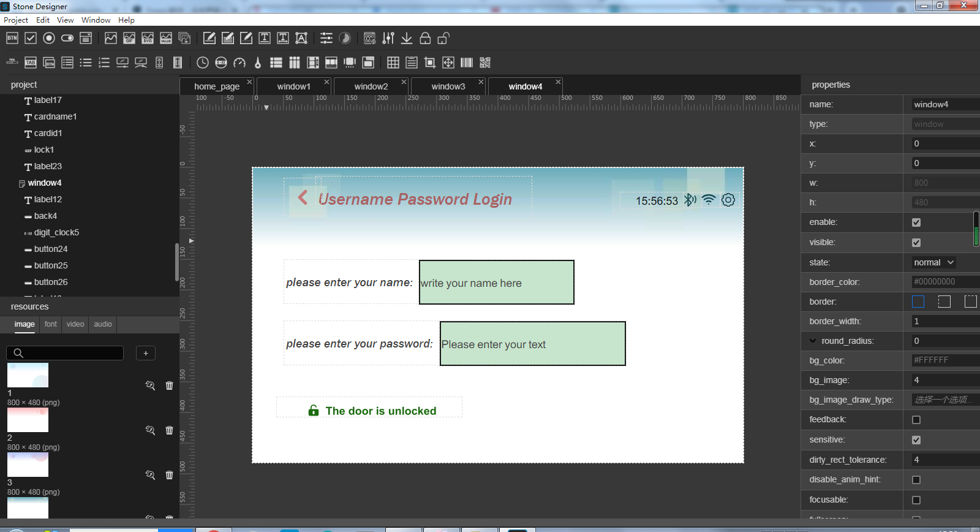Viewport: 980px width, 532px height.
Task: Expand the round_radius property group
Action: tap(813, 341)
